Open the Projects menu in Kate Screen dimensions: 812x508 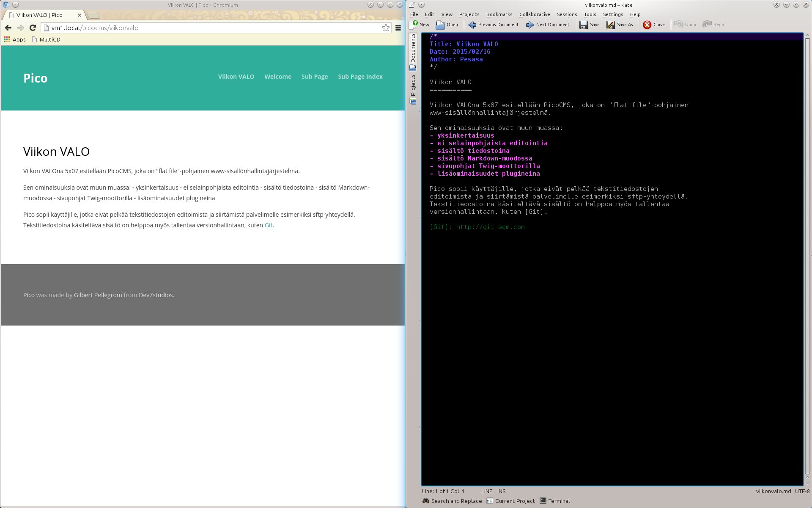469,14
